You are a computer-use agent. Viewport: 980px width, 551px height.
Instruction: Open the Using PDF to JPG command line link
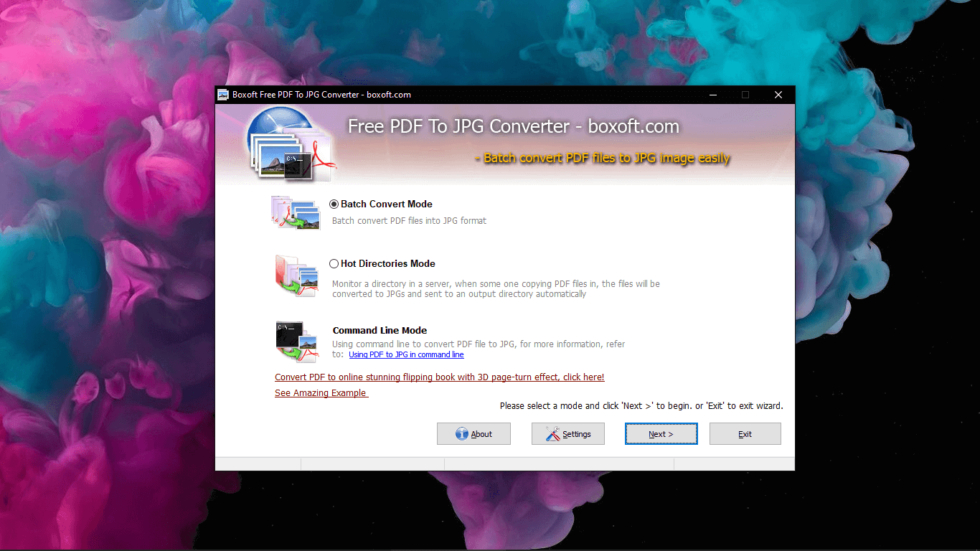(406, 354)
